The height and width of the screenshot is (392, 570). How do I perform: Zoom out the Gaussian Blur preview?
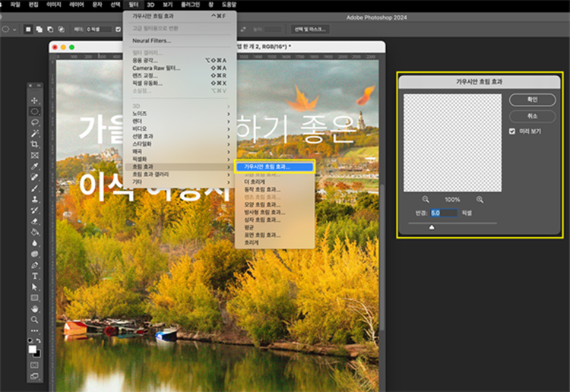tap(426, 200)
